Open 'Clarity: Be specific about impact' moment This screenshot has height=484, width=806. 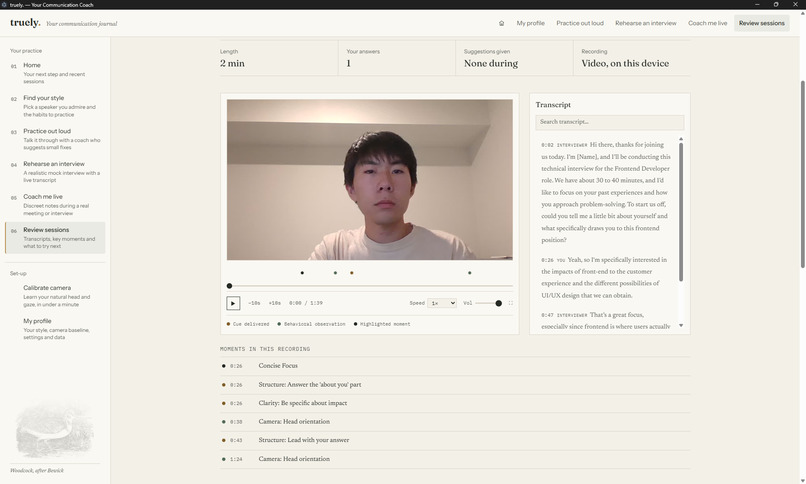click(x=455, y=403)
